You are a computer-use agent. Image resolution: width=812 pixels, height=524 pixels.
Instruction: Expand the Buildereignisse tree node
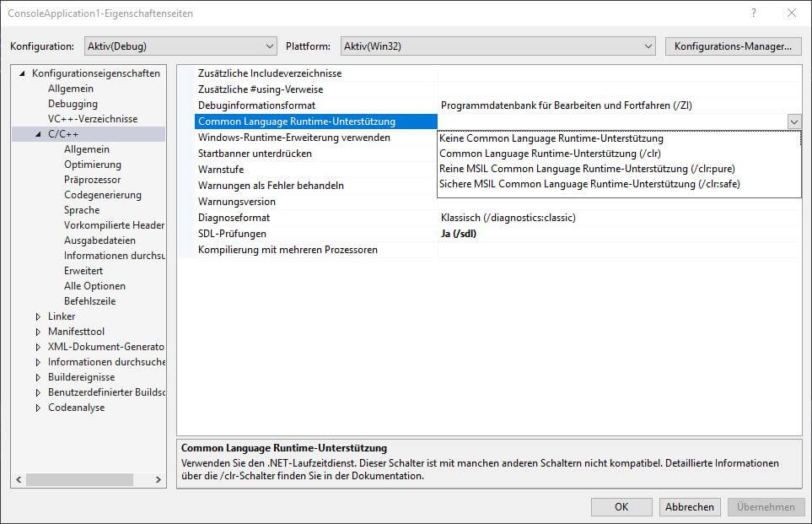[38, 377]
